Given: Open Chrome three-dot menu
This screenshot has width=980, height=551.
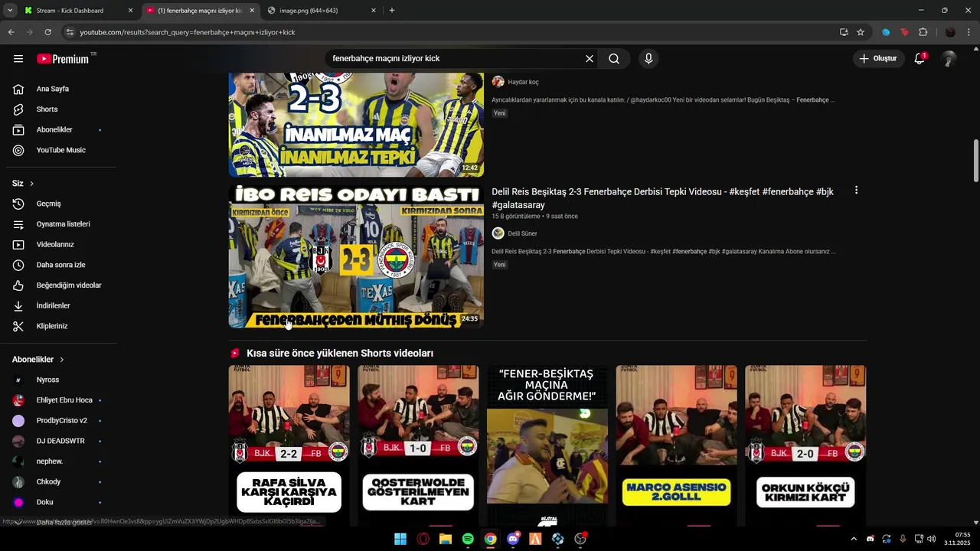Looking at the screenshot, I should point(969,32).
